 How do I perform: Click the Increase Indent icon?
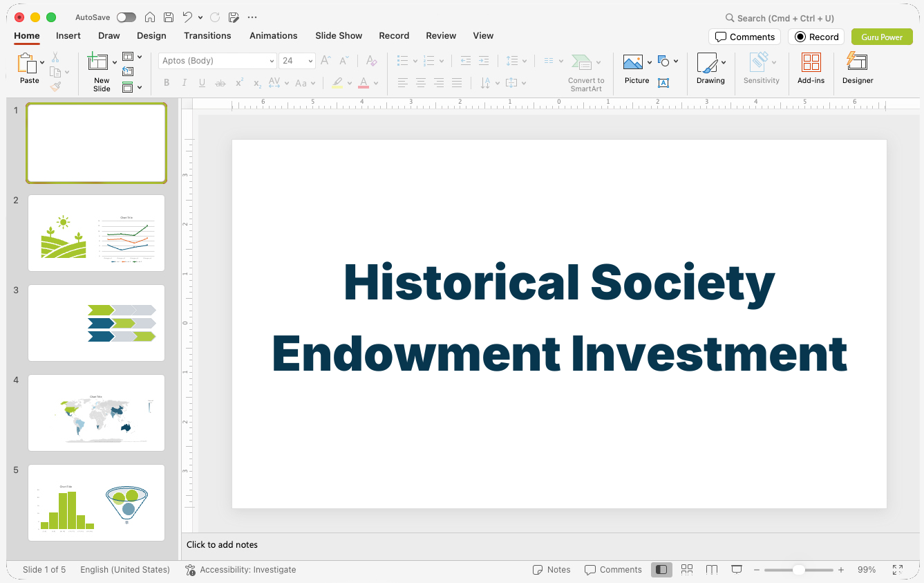[484, 61]
